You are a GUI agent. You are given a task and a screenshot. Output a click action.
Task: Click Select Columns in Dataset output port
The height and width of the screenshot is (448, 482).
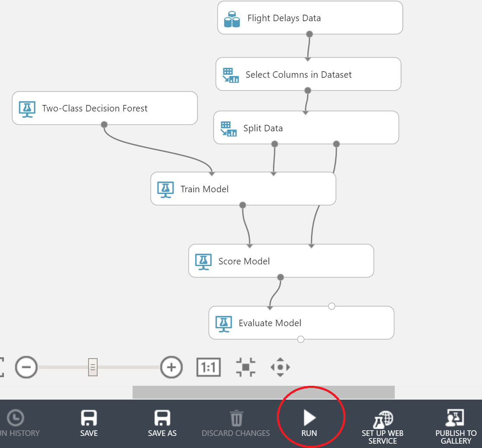coord(308,90)
